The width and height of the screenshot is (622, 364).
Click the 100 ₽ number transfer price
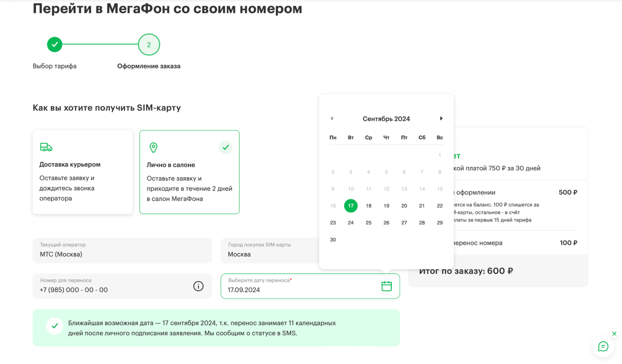pos(569,243)
